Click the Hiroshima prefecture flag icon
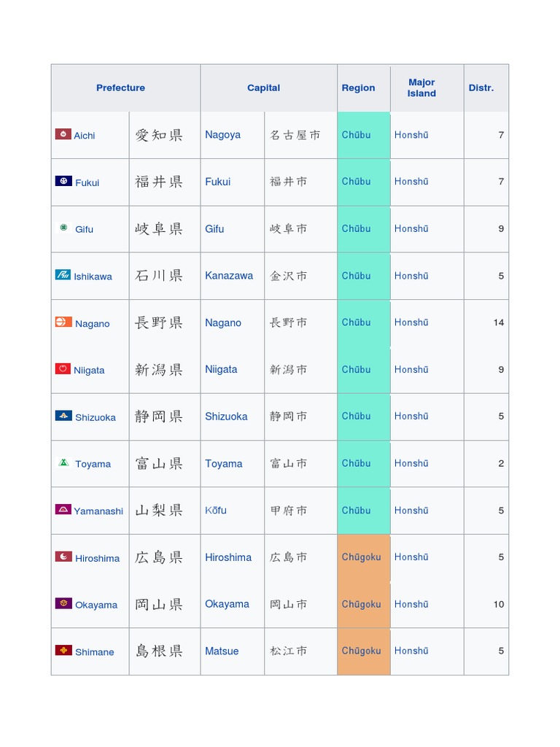The image size is (560, 747). point(63,557)
